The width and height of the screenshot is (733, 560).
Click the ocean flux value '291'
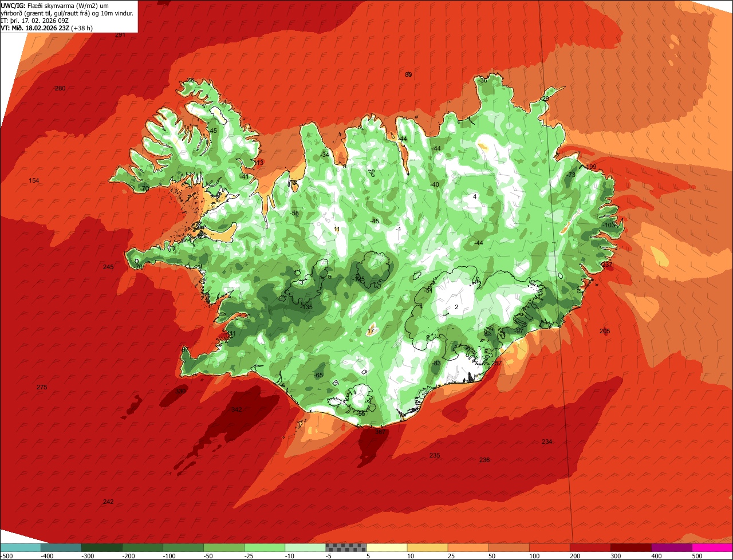pos(120,35)
